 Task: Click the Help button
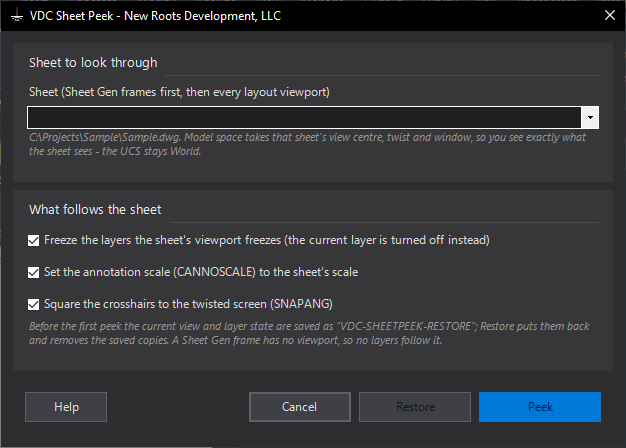(66, 407)
